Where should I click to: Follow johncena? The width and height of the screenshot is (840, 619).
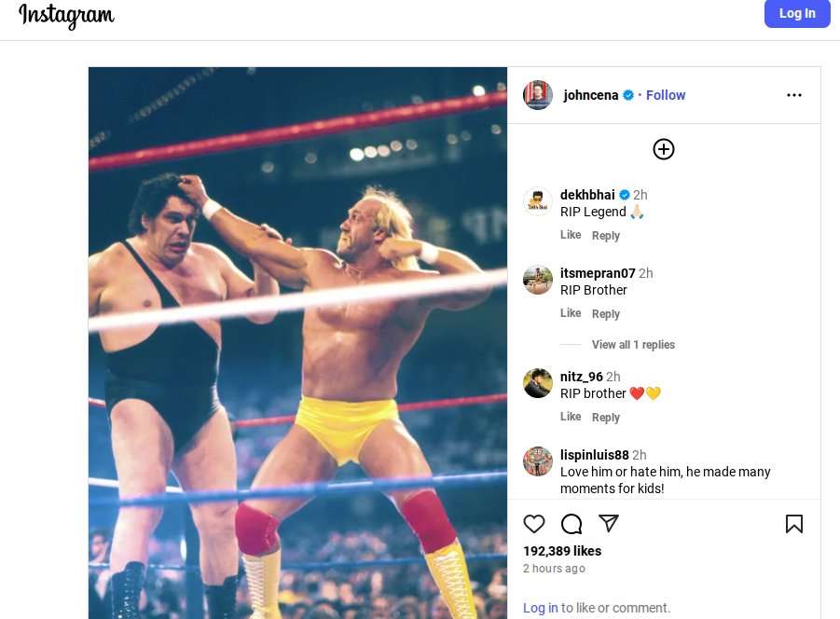coord(666,95)
